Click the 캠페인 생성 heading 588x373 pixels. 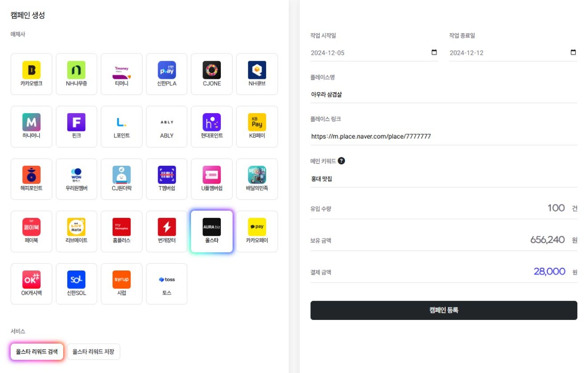28,15
